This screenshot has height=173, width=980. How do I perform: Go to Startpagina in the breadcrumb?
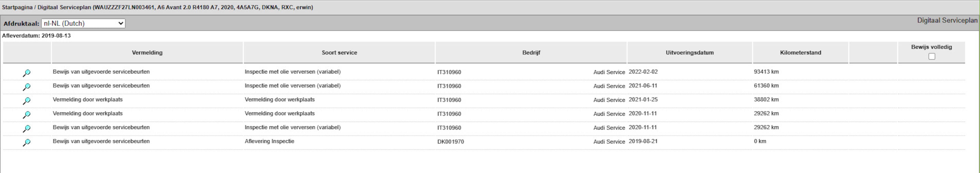pos(17,7)
